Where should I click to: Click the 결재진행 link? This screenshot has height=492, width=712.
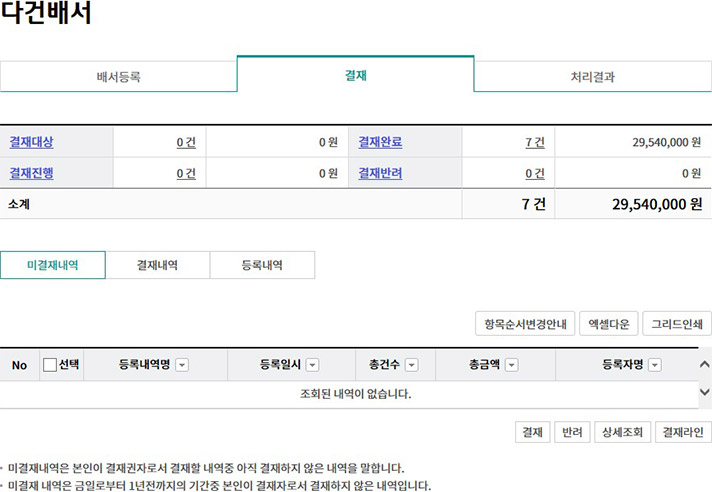tap(31, 173)
